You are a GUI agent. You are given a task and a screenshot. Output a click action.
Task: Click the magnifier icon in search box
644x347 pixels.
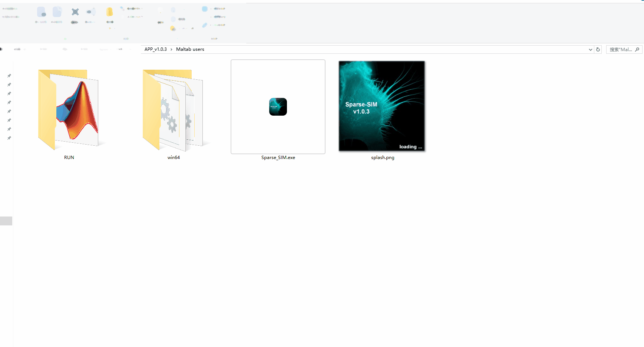(637, 49)
